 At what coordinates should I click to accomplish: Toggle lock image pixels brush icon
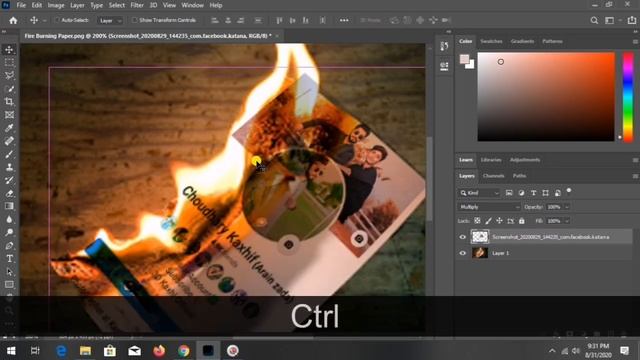tap(488, 221)
